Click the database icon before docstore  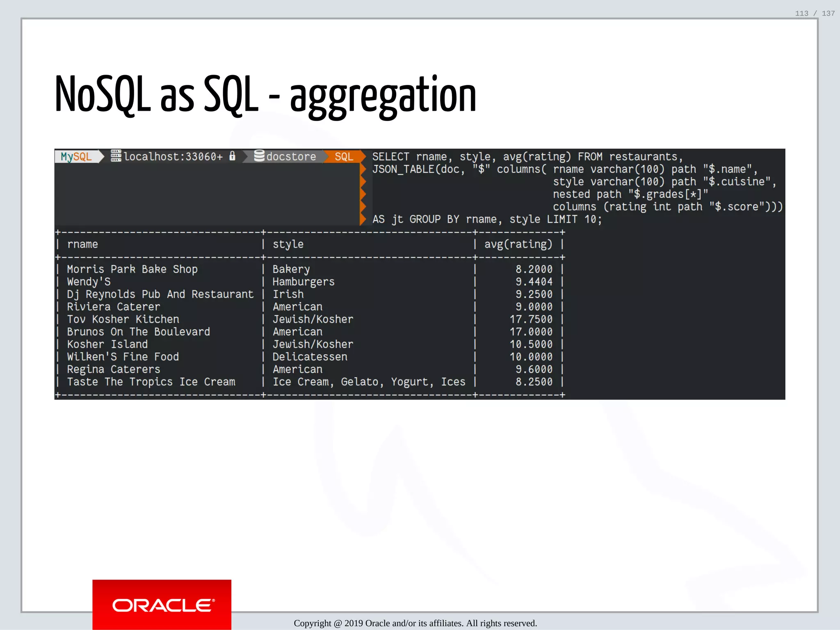259,156
